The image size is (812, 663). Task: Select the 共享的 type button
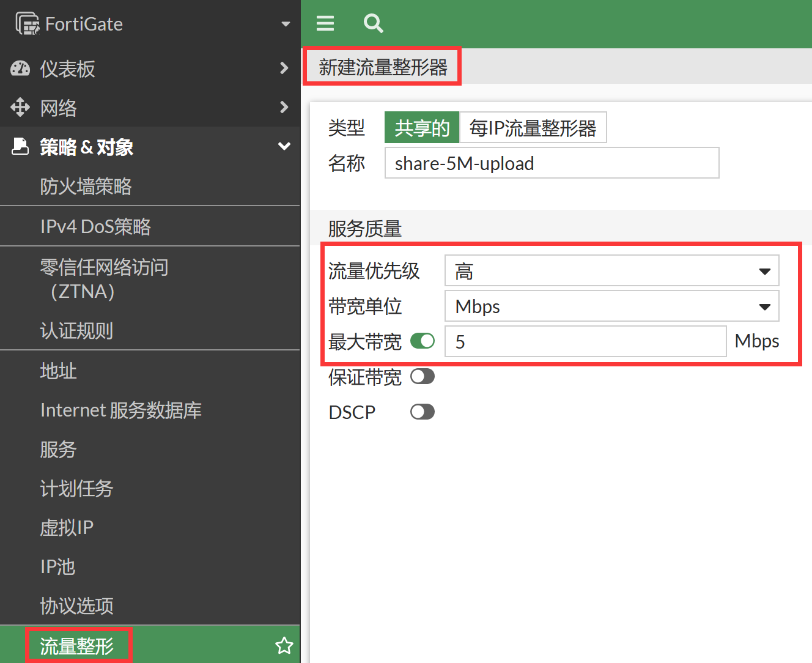[x=422, y=128]
